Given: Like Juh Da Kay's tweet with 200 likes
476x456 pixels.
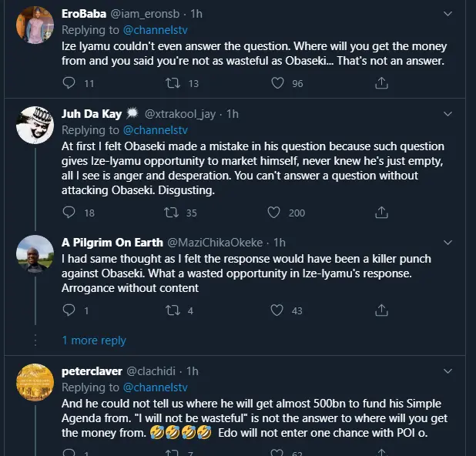Looking at the screenshot, I should (x=273, y=213).
